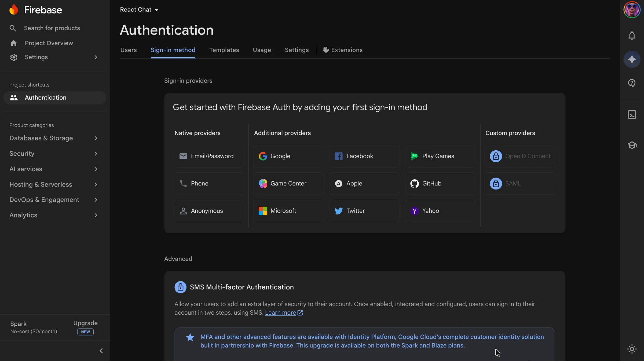Screen dimensions: 644x361
Task: Click the Authentication people icon in shortcuts
Action: pyautogui.click(x=14, y=98)
